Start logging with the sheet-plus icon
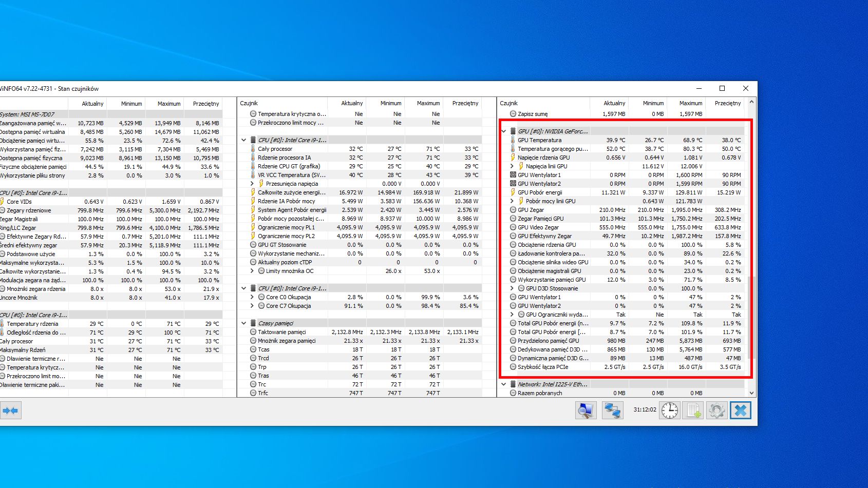The width and height of the screenshot is (868, 488). (x=693, y=411)
